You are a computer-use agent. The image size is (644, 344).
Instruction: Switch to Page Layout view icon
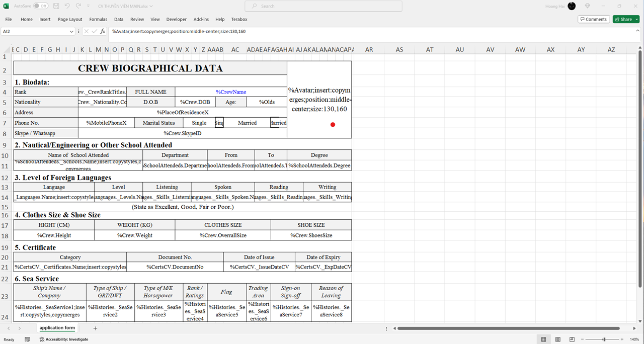click(557, 339)
